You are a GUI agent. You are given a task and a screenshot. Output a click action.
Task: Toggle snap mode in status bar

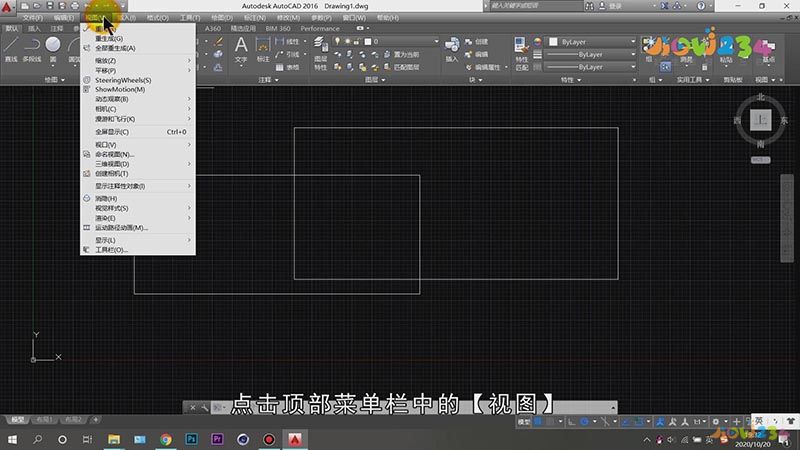(x=551, y=421)
